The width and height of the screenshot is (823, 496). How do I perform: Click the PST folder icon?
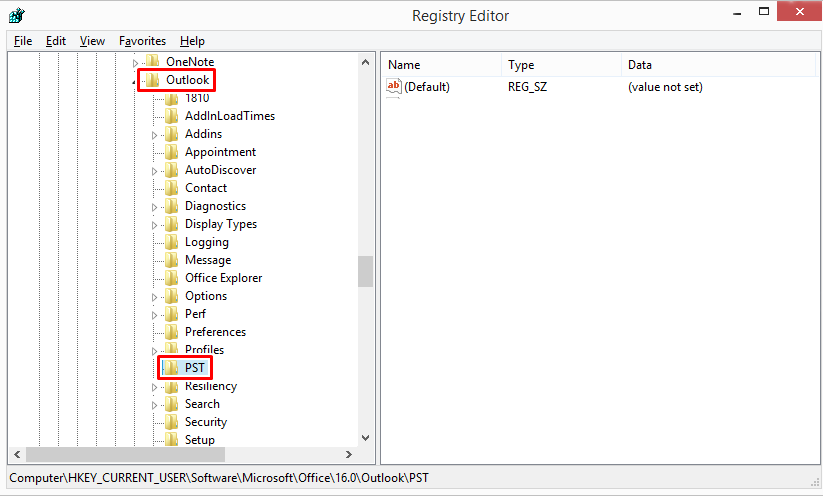click(x=172, y=367)
